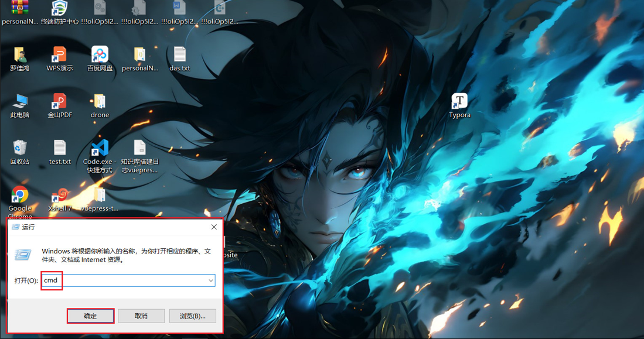Select the drone zipped folder
Screen dimensions: 644x339
pos(100,101)
